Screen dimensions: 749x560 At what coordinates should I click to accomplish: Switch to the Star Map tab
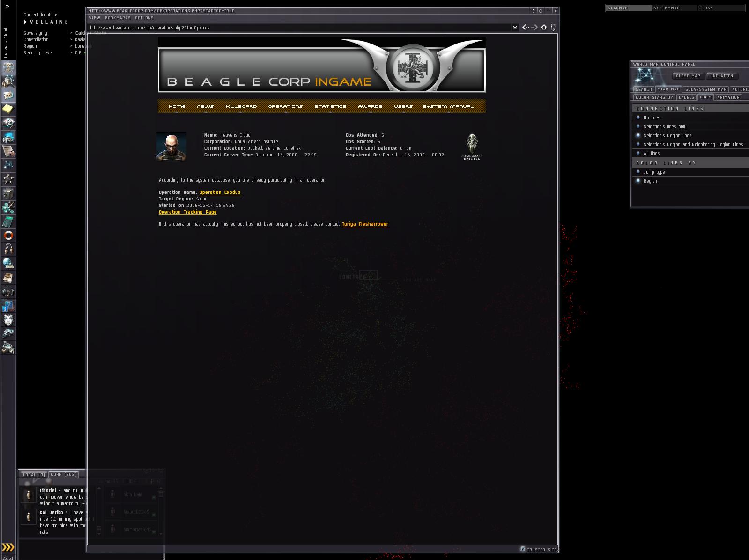(668, 89)
